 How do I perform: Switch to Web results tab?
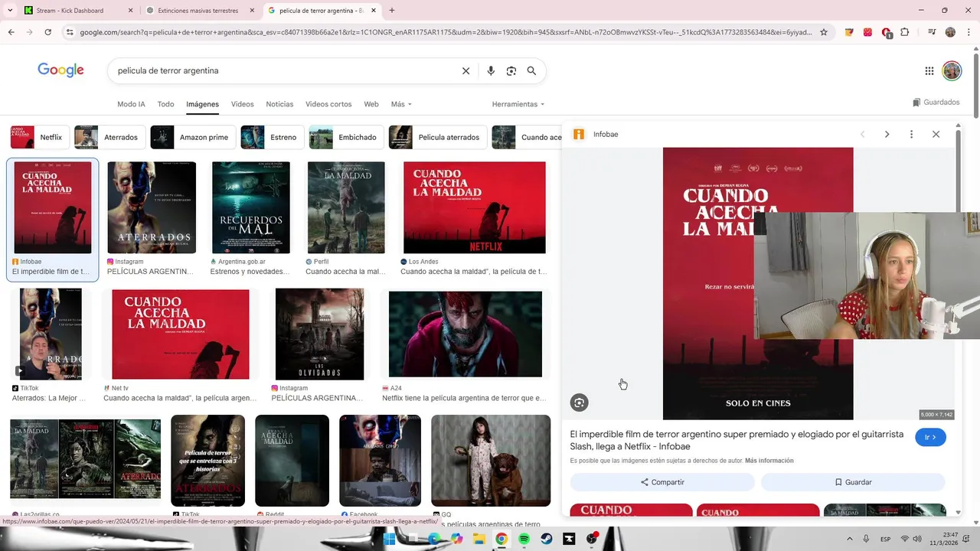pos(371,104)
